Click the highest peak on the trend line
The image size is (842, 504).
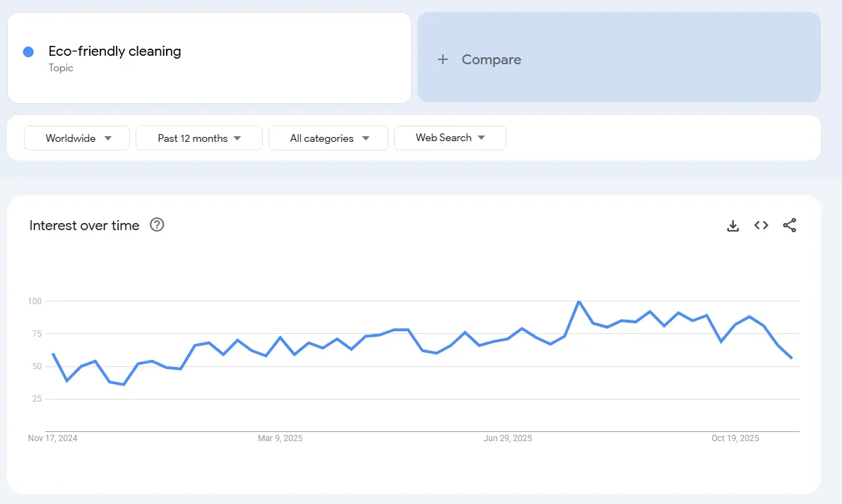pyautogui.click(x=579, y=301)
